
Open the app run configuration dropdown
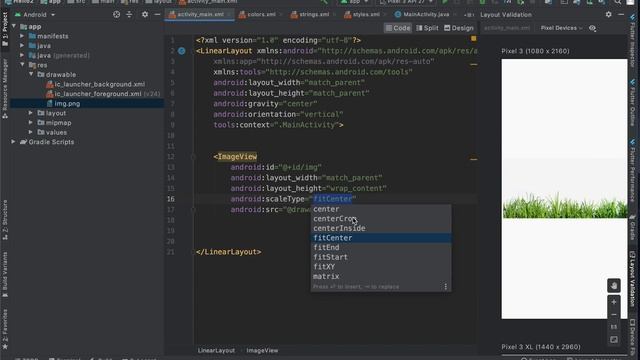pos(354,2)
